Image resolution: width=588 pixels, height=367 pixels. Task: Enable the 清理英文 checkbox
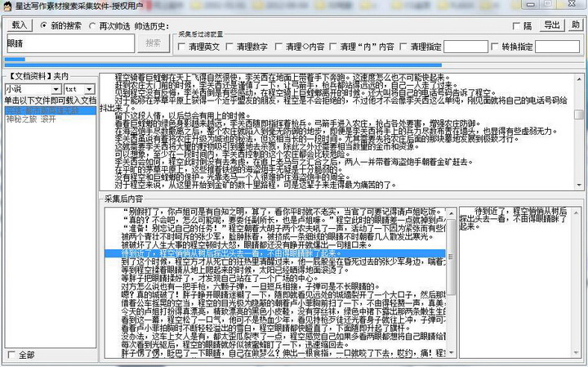[181, 47]
